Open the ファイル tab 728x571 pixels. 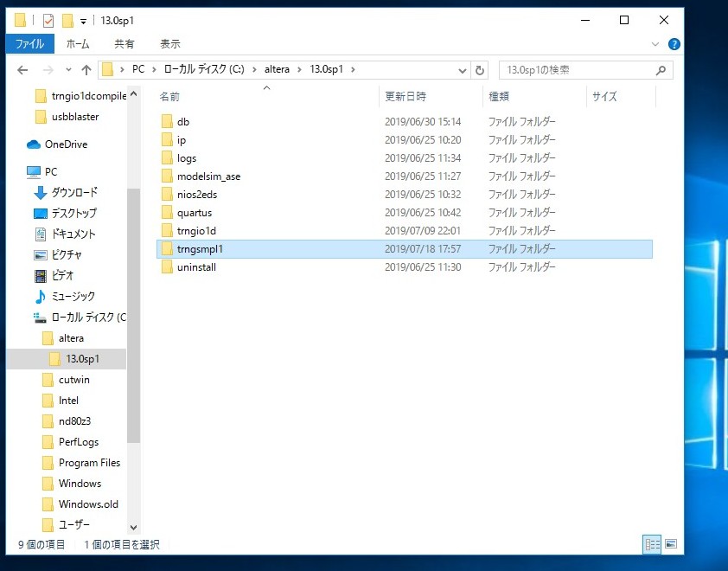point(29,44)
